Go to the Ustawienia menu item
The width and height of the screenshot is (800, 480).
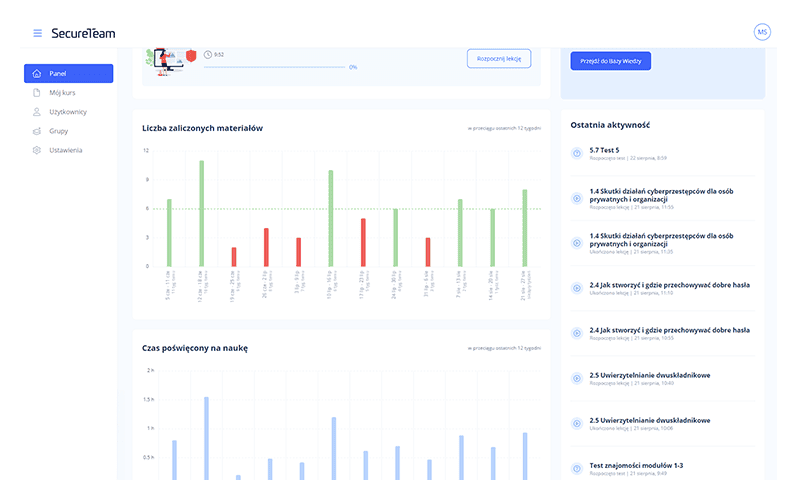click(66, 150)
